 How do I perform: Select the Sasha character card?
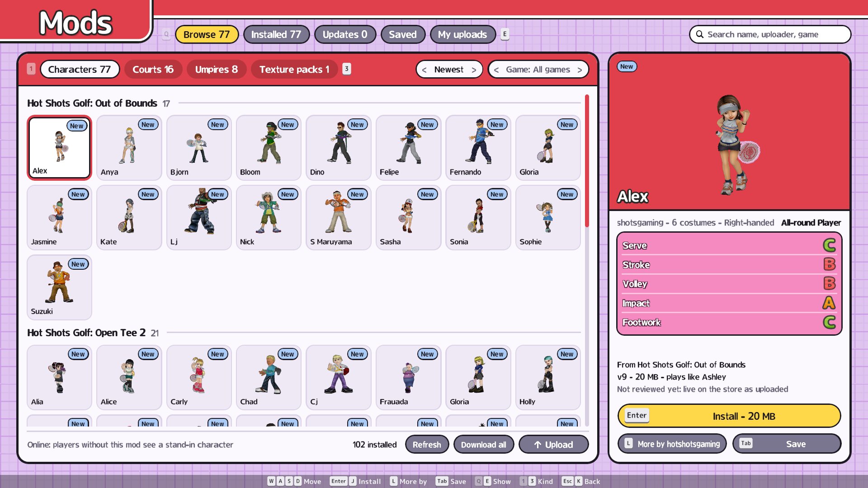click(x=408, y=217)
